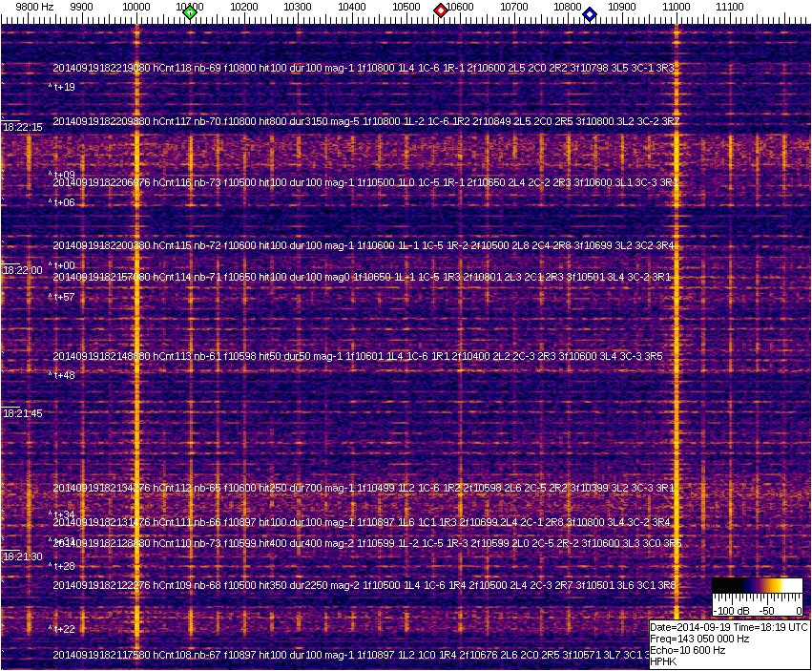812x671 pixels.
Task: Click the 11000 label on frequency axis
Action: point(677,8)
